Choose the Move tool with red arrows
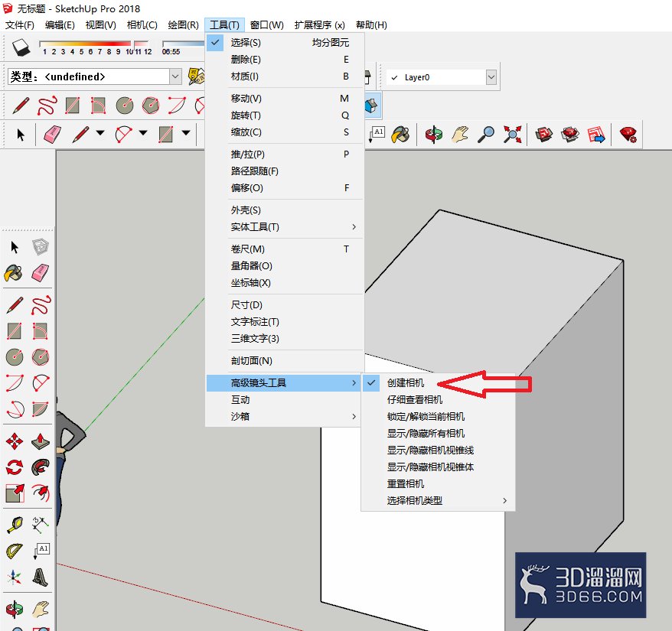Image resolution: width=672 pixels, height=631 pixels. click(x=14, y=441)
